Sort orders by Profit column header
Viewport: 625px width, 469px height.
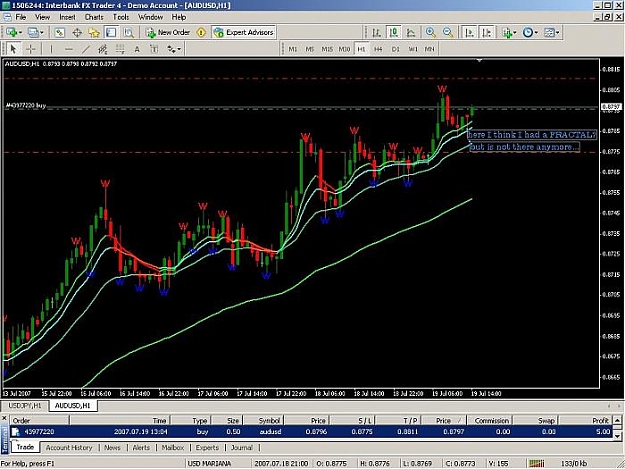click(585, 420)
